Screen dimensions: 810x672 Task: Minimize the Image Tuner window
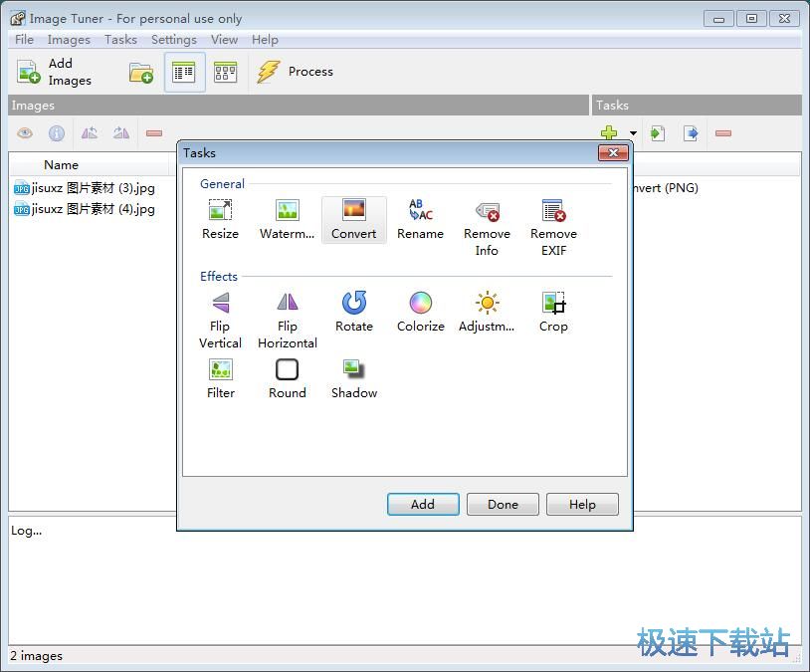coord(718,19)
